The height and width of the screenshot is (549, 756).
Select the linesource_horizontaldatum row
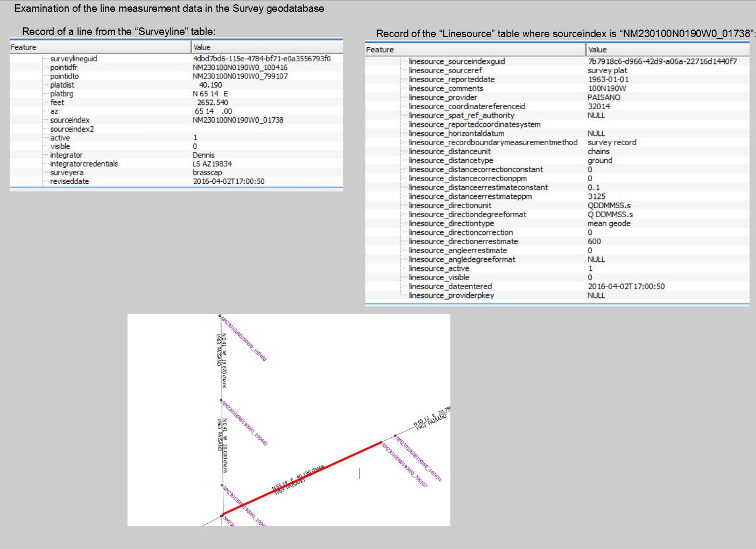coord(557,133)
